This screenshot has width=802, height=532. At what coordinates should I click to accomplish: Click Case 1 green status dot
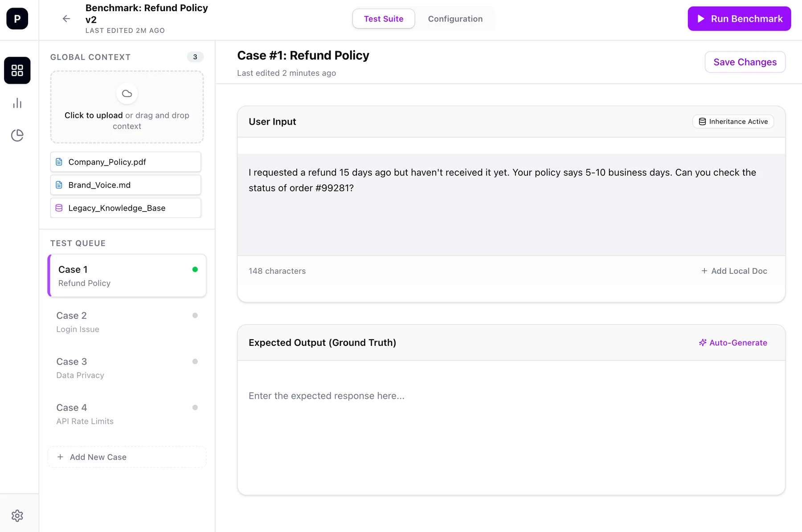195,269
